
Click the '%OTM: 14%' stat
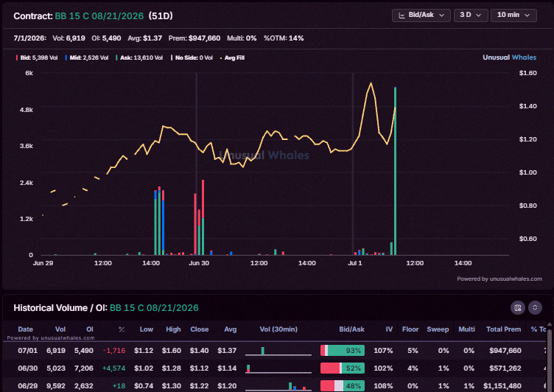[284, 38]
